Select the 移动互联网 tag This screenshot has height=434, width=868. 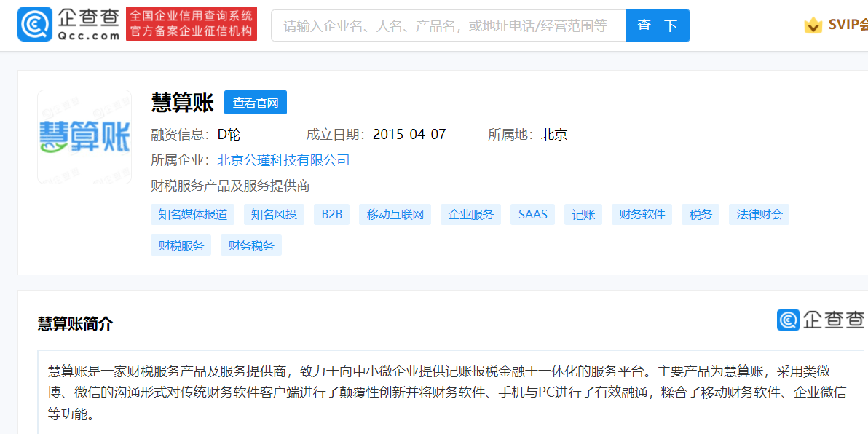(x=395, y=215)
